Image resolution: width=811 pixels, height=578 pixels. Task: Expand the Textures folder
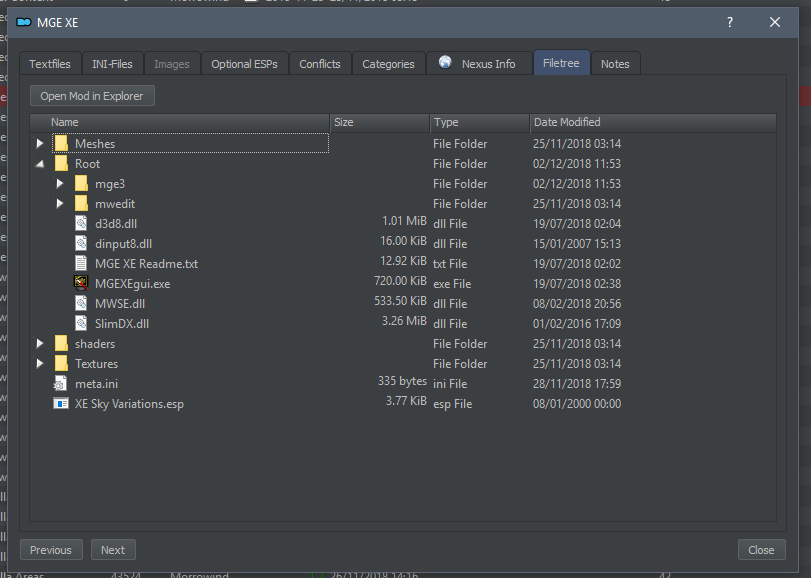(40, 363)
